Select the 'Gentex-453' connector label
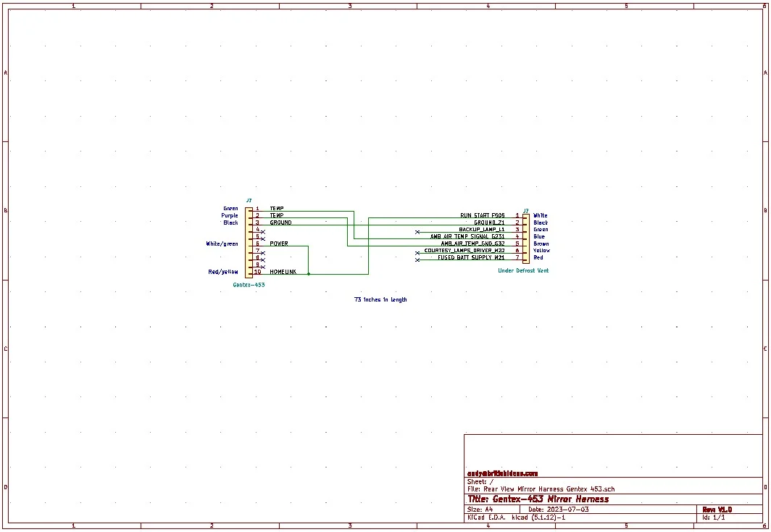The image size is (771, 532). [x=249, y=285]
